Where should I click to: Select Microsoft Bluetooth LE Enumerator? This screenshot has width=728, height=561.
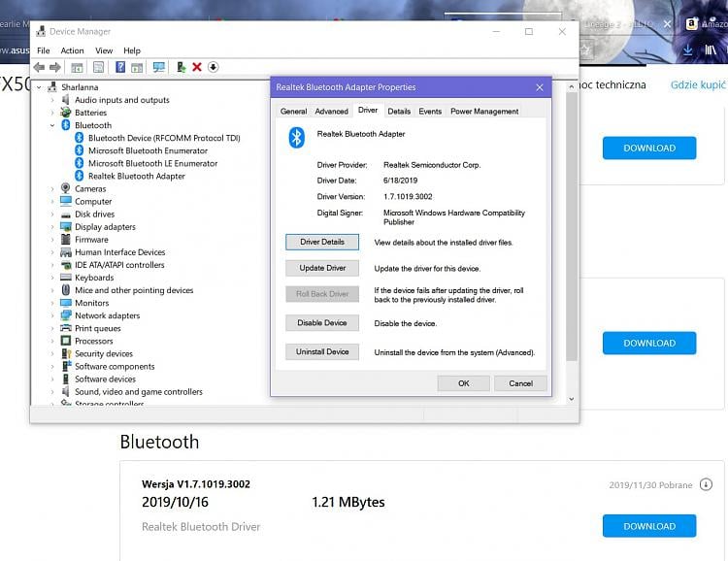152,163
